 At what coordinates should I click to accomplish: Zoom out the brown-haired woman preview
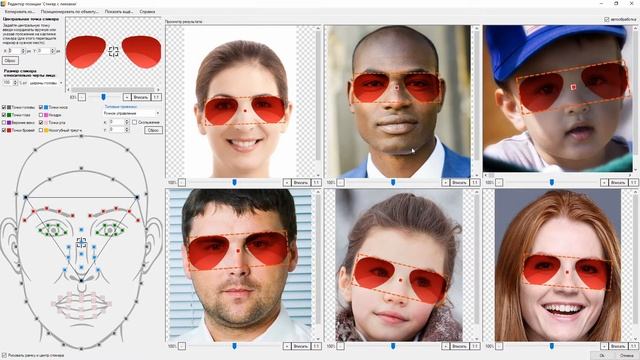[182, 182]
